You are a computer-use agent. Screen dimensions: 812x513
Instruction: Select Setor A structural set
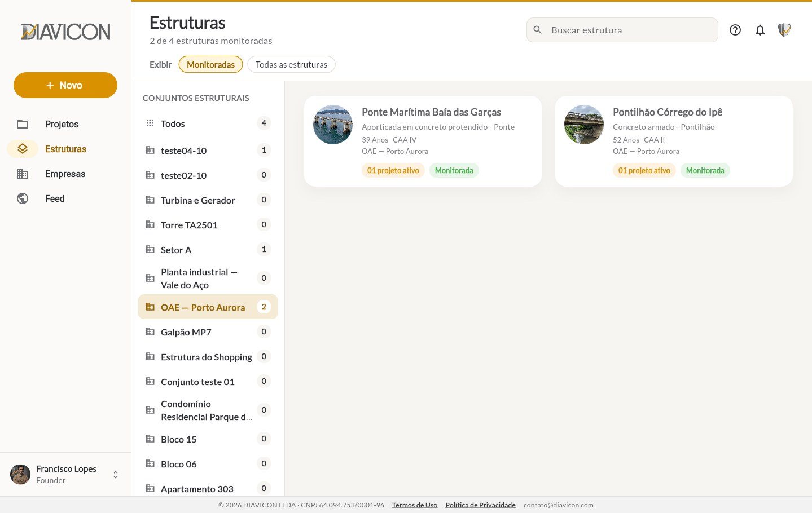[x=208, y=250]
